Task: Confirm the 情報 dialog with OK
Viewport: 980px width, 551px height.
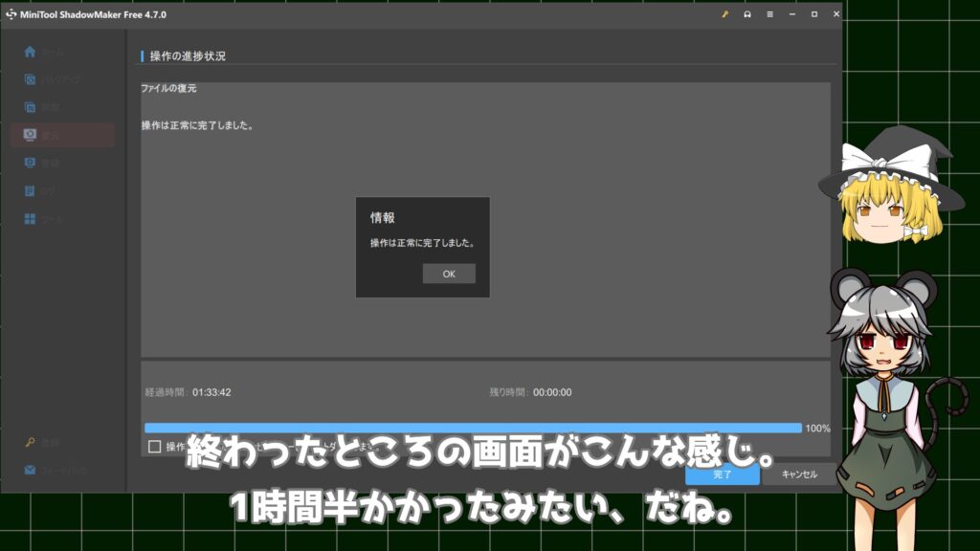Action: coord(449,274)
